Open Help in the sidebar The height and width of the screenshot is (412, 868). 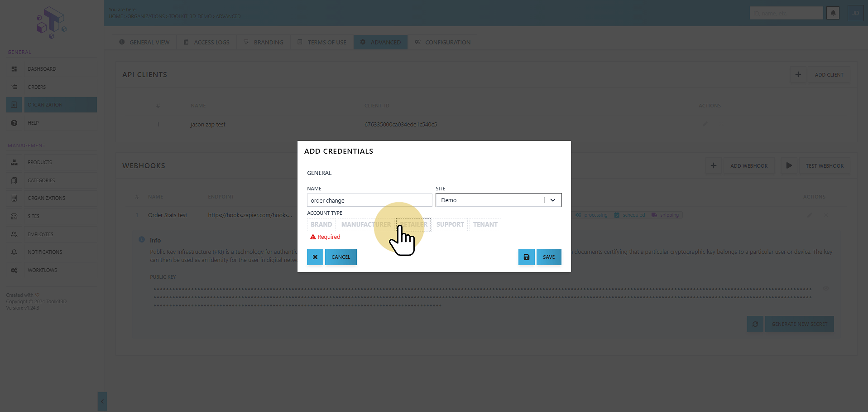click(x=60, y=123)
